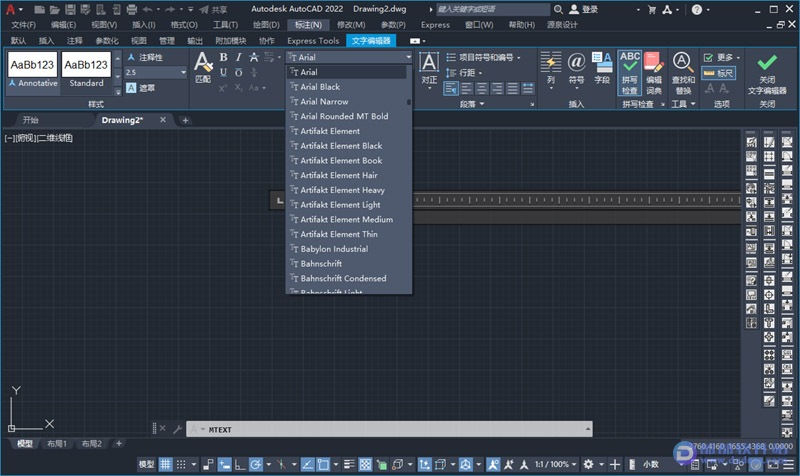
Task: Switch to the 文字编辑器 ribbon tab
Action: (x=371, y=40)
